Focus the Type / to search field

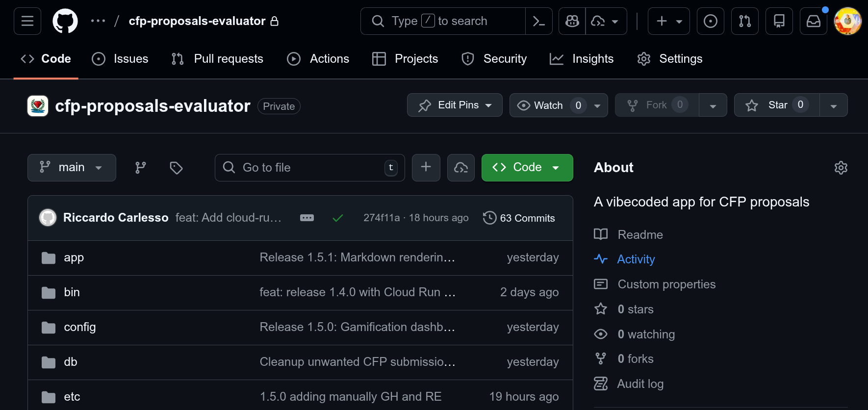click(x=443, y=21)
